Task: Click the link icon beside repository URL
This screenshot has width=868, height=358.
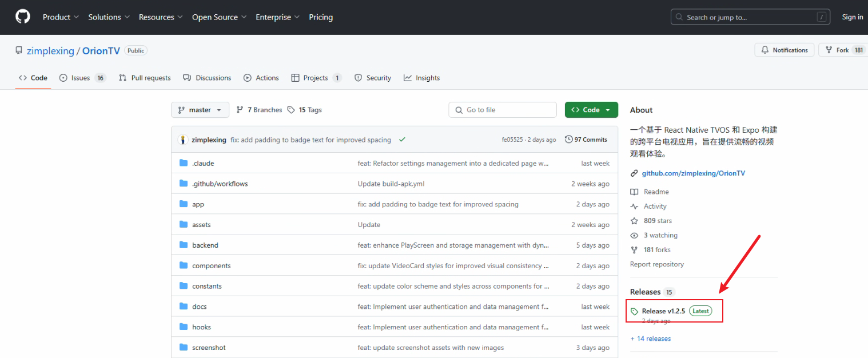Action: (634, 173)
